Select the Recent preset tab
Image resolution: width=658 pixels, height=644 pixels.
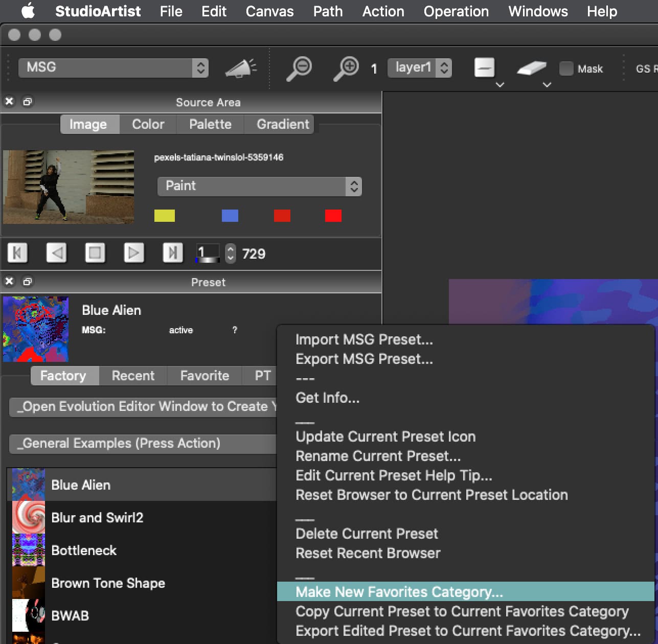tap(133, 376)
